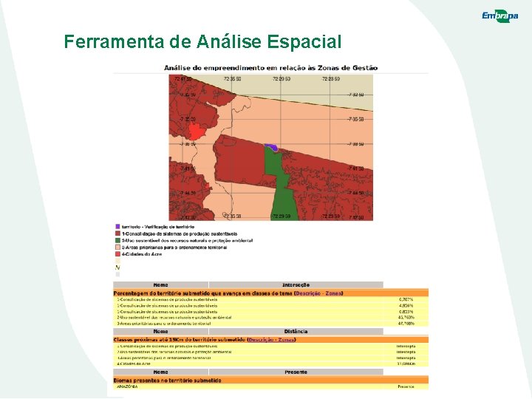Click legend label for zone 2 'Uso sustentável dos recursos naturais'
The height and width of the screenshot is (399, 532).
coord(187,241)
